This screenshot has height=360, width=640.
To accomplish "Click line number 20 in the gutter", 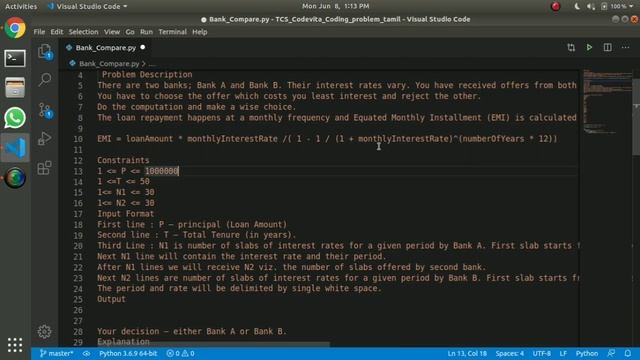I will [78, 246].
